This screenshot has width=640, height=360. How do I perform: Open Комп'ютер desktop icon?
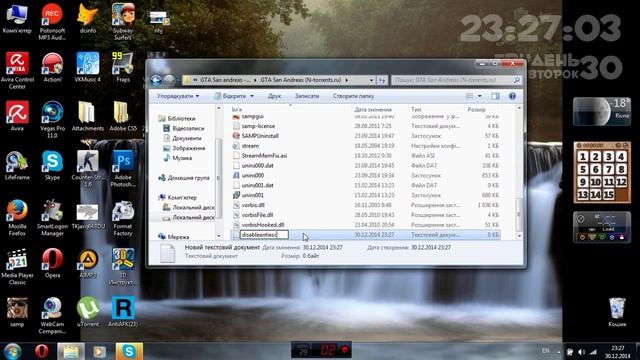17,19
